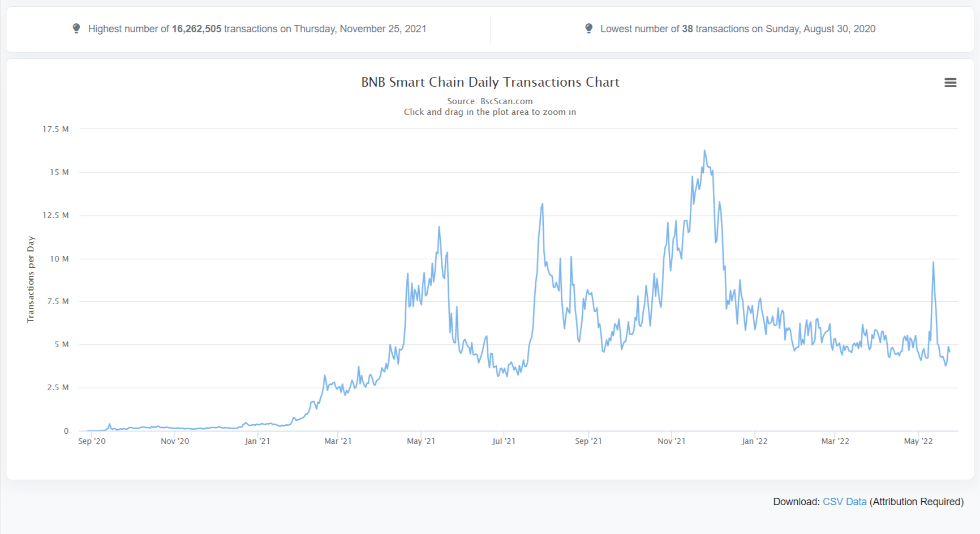Click the BNB Smart Chain Daily Transactions Chart title
980x534 pixels.
click(x=490, y=82)
